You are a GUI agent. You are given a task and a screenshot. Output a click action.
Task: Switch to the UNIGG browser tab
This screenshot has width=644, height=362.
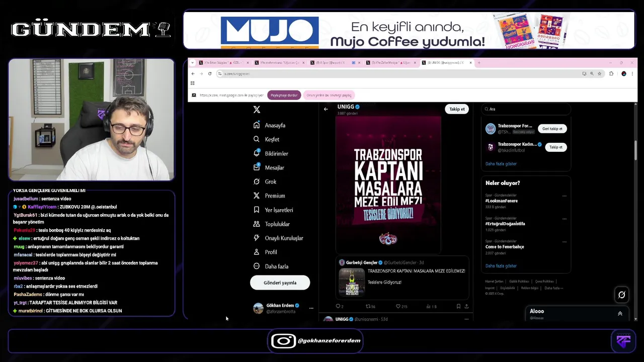tap(447, 63)
